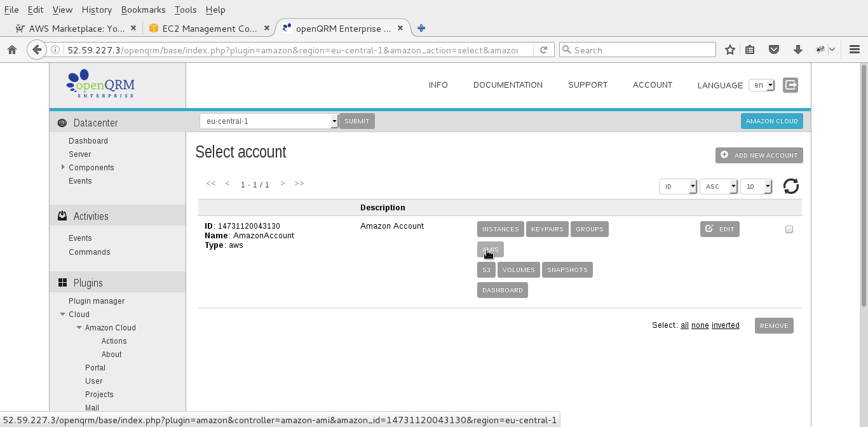This screenshot has width=868, height=427.
Task: Click the Datacenter globe icon
Action: tap(62, 123)
